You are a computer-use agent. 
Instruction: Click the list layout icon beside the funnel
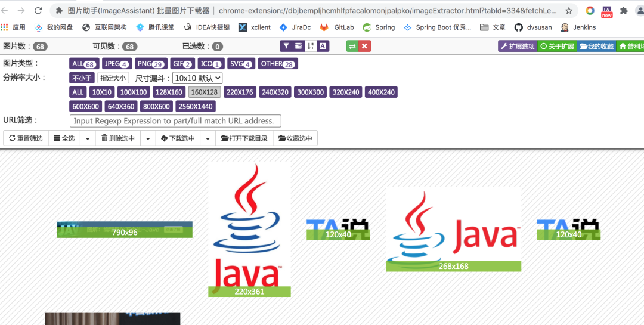(299, 46)
